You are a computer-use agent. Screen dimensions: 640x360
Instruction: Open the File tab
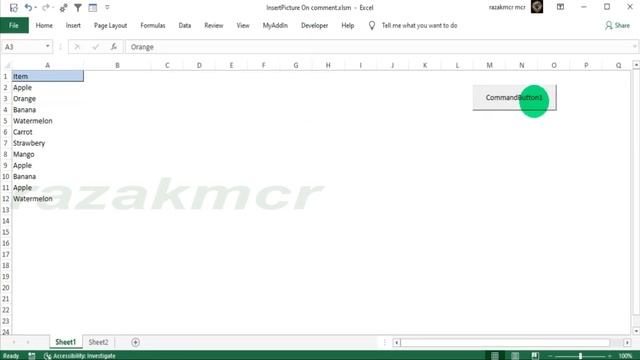click(x=14, y=25)
